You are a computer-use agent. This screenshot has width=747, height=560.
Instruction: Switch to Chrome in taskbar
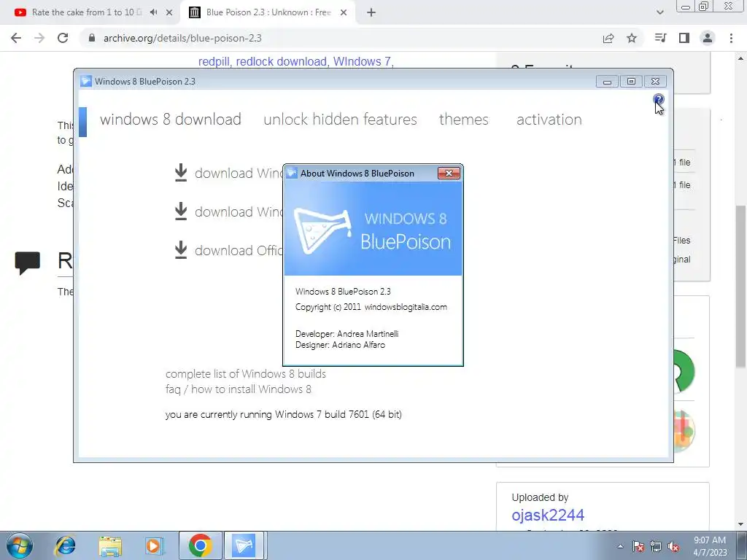[200, 545]
